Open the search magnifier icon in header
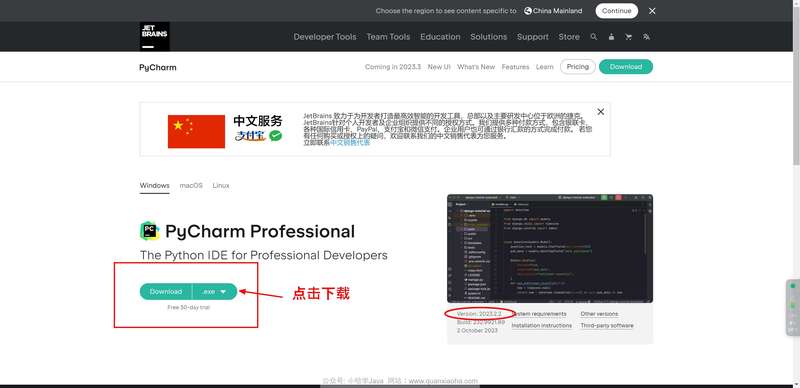Viewport: 800px width, 388px height. pyautogui.click(x=593, y=37)
